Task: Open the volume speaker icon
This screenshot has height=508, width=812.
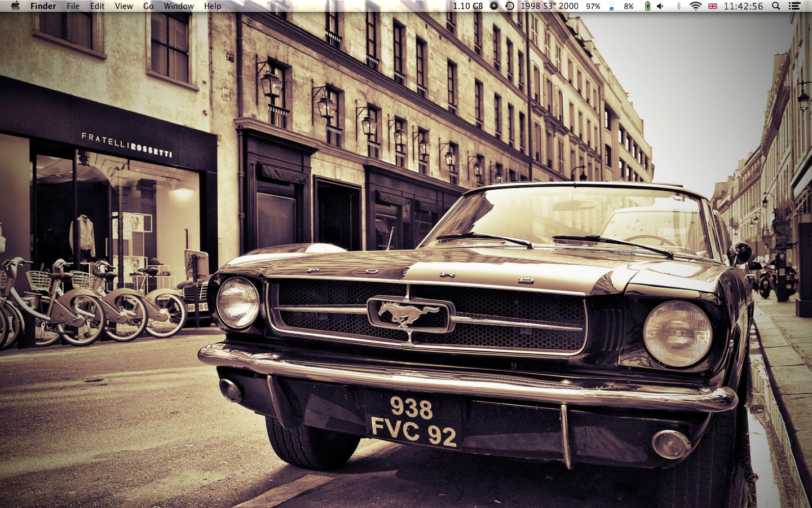Action: [660, 6]
